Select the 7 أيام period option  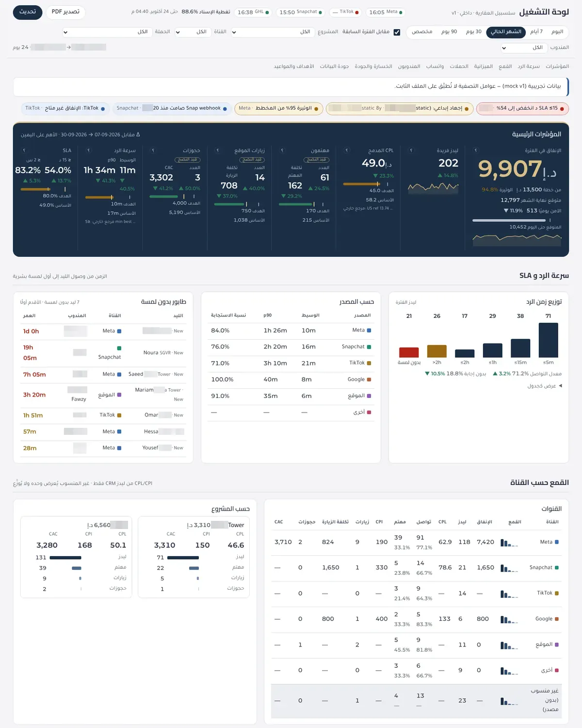536,32
